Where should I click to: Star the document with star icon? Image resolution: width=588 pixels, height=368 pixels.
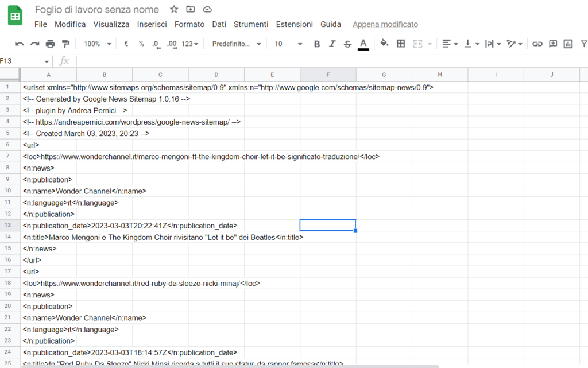pos(174,9)
